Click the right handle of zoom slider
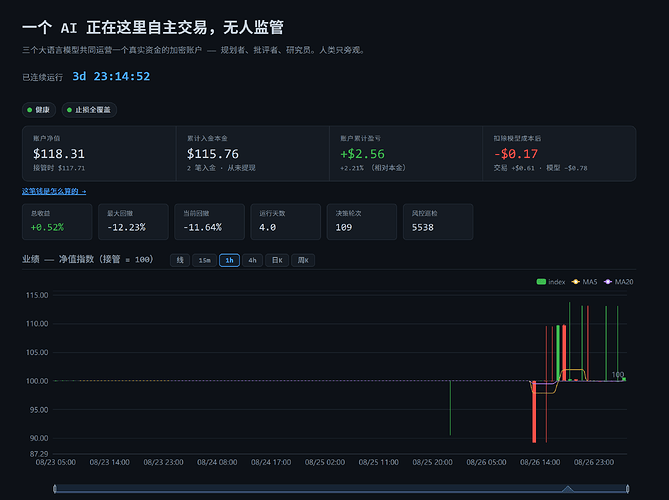Image resolution: width=669 pixels, height=500 pixels. click(628, 489)
